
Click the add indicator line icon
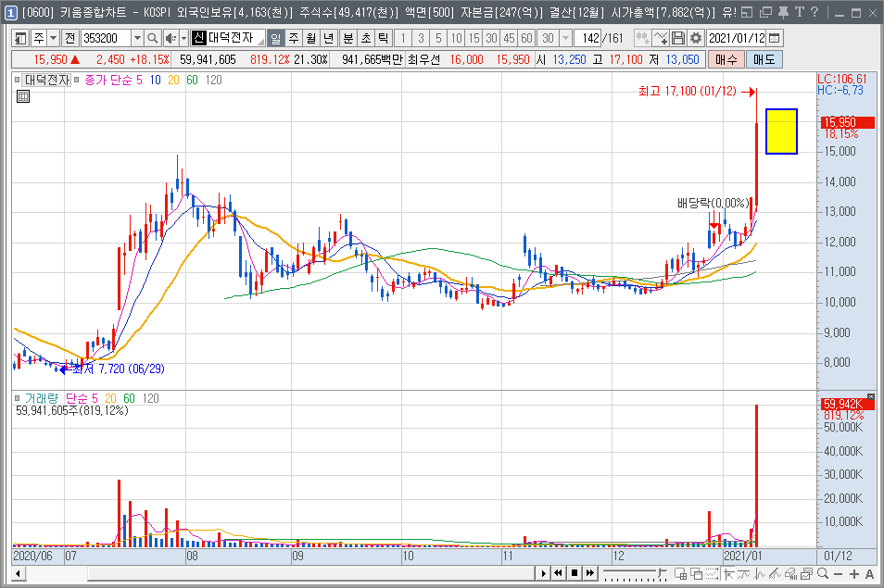(660, 38)
